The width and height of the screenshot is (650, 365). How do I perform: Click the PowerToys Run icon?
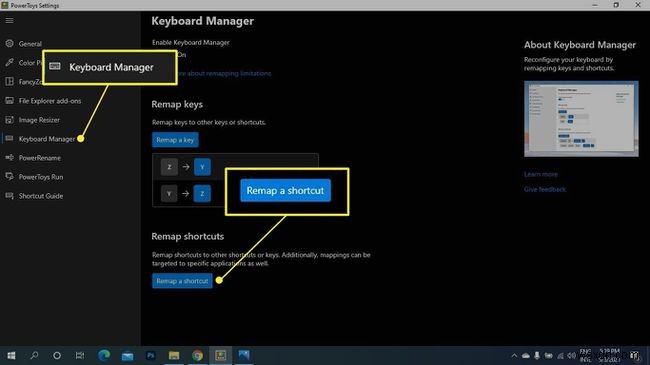click(10, 176)
